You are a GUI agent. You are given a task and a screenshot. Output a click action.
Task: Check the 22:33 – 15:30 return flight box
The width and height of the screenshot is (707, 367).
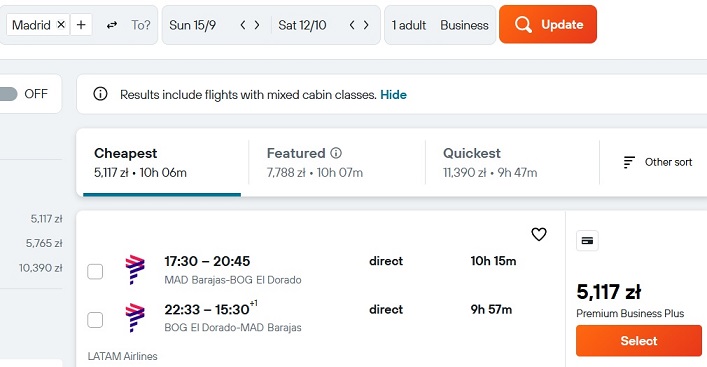pos(95,320)
